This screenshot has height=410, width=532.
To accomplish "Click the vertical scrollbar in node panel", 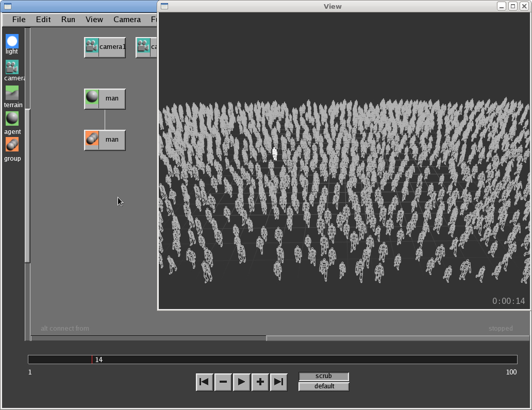I will tap(27, 185).
